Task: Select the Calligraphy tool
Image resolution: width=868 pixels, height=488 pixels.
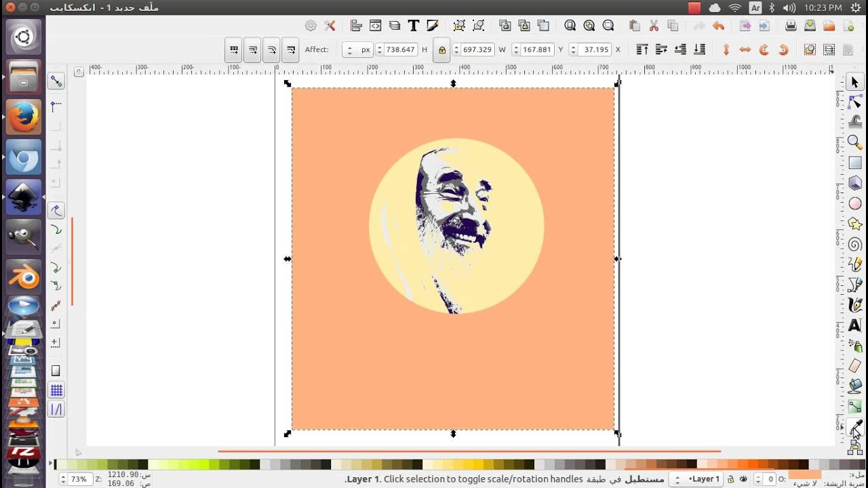Action: (x=854, y=305)
